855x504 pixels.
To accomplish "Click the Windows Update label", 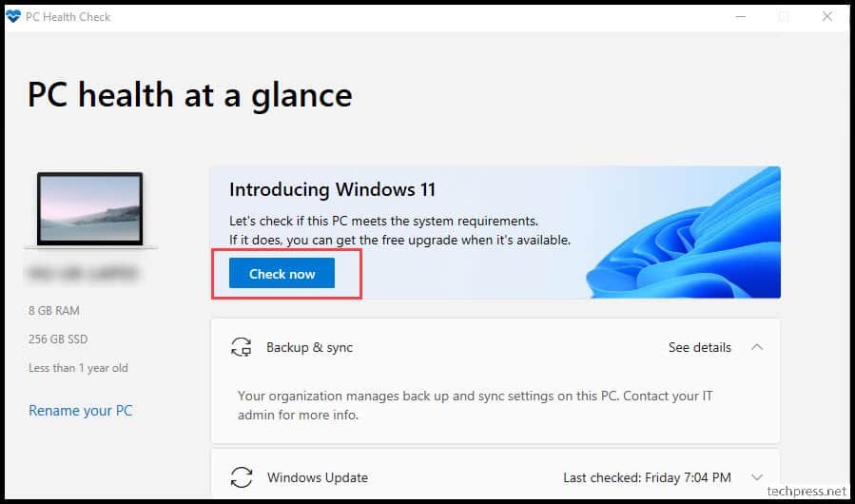I will coord(318,477).
